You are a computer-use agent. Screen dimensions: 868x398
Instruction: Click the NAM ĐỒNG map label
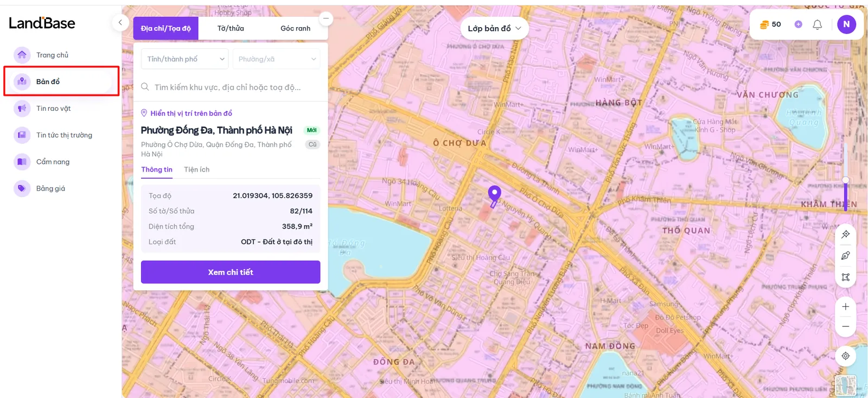pos(610,346)
